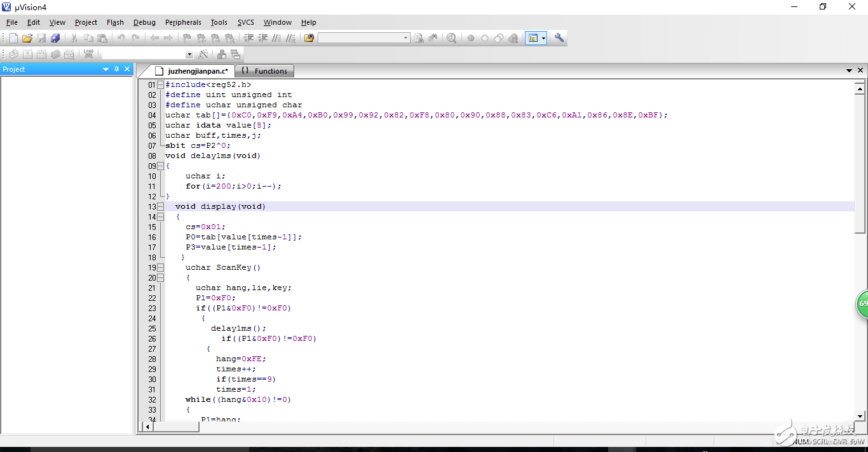Click the Translate file icon in build toolbar
Viewport: 868px width, 452px height.
tap(13, 55)
